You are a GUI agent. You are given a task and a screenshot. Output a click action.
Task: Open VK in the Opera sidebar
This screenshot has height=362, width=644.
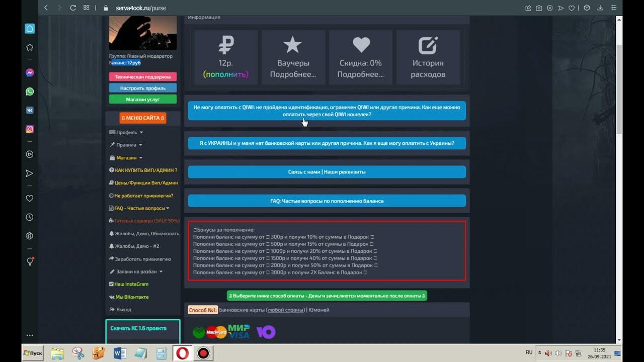click(x=30, y=110)
